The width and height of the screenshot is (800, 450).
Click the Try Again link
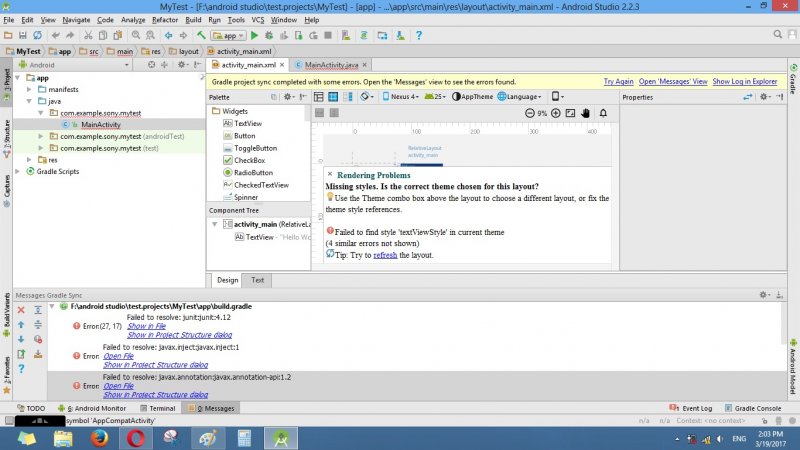click(617, 81)
